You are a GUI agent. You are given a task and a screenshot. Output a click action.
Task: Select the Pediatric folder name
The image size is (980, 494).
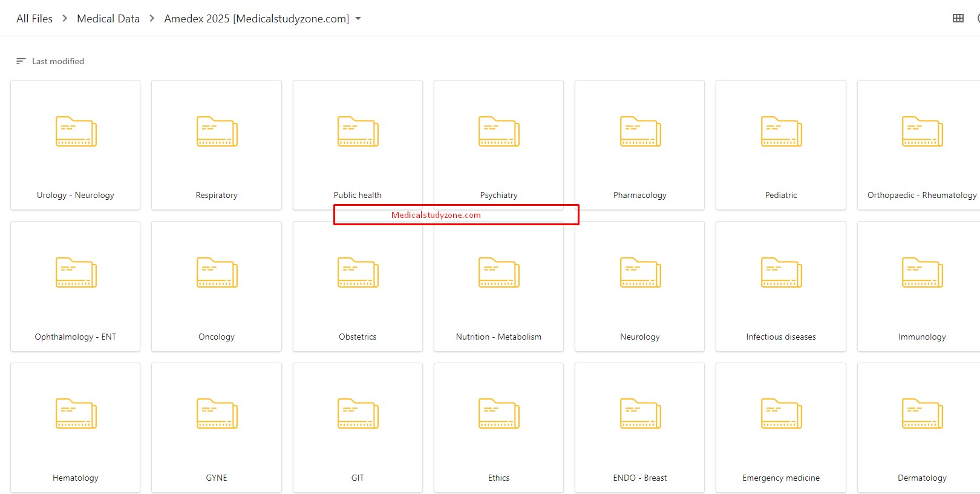[x=781, y=195]
